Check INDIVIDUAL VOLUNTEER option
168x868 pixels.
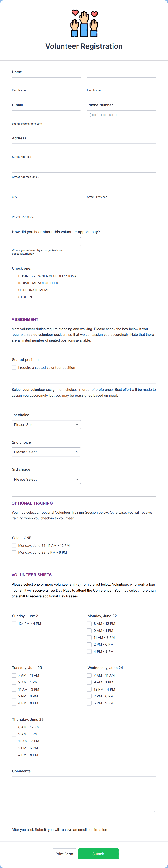click(14, 283)
